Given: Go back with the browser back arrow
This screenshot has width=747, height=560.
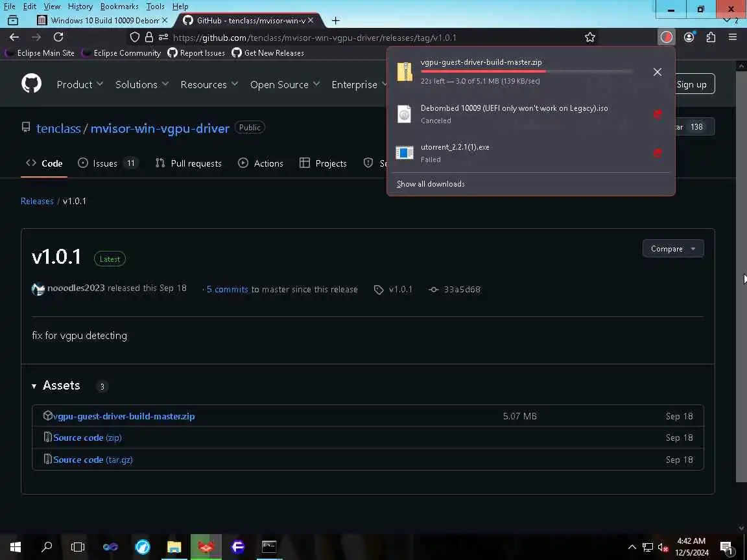Looking at the screenshot, I should pyautogui.click(x=14, y=37).
